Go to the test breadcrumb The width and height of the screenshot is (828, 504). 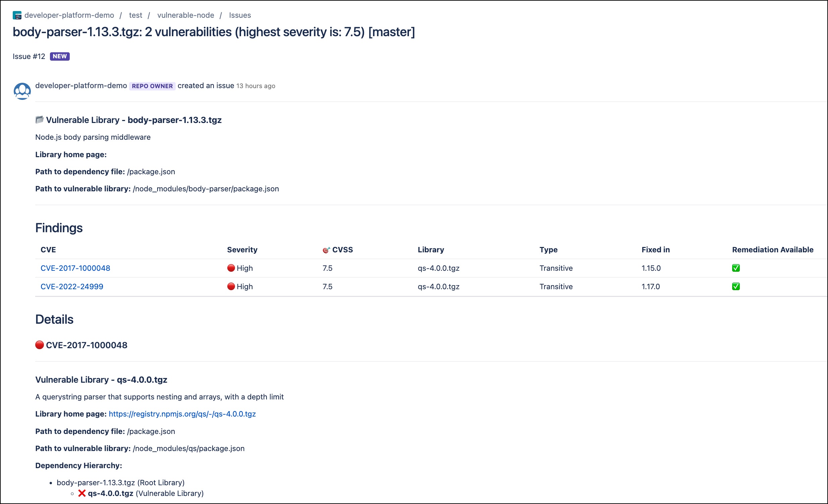(135, 15)
